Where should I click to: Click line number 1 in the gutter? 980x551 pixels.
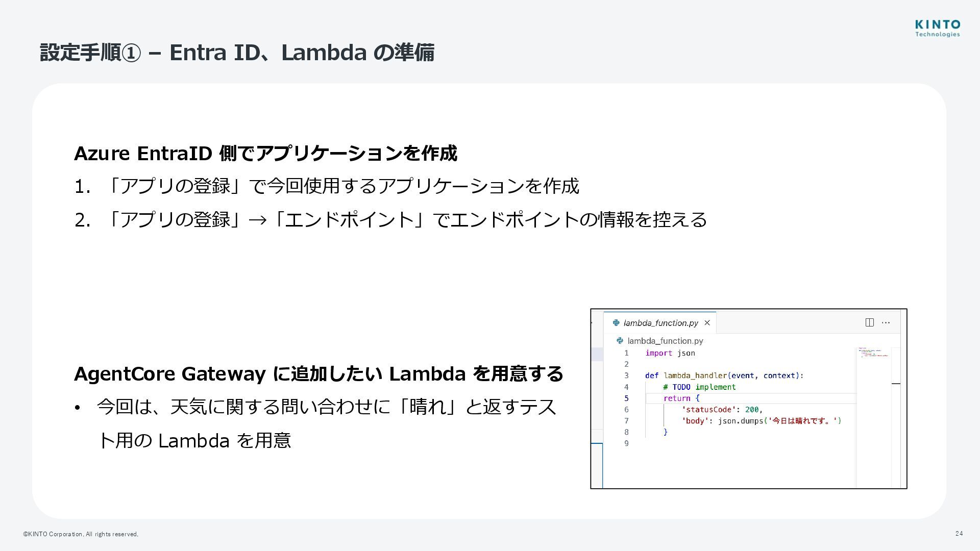626,353
